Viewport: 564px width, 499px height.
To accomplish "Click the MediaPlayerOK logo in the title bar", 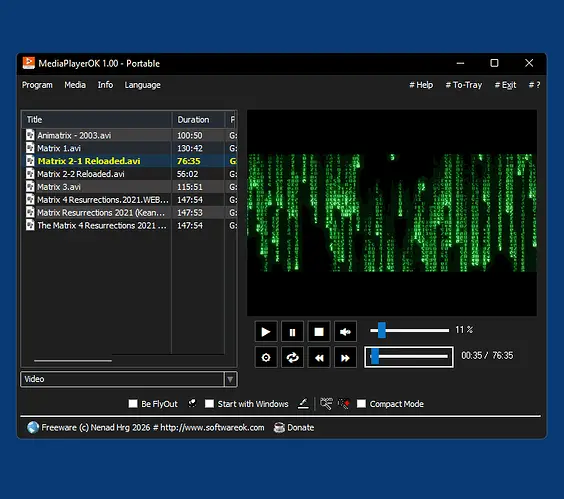I will point(28,63).
